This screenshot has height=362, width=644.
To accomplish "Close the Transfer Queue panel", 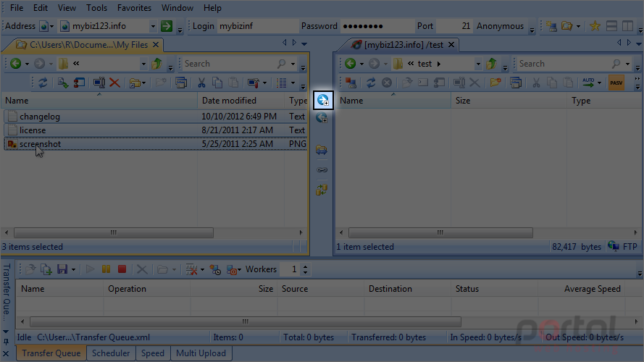I will click(x=6, y=353).
